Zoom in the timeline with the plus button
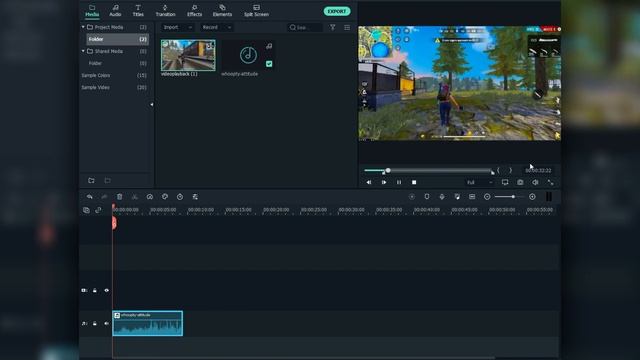The image size is (640, 360). click(x=532, y=197)
